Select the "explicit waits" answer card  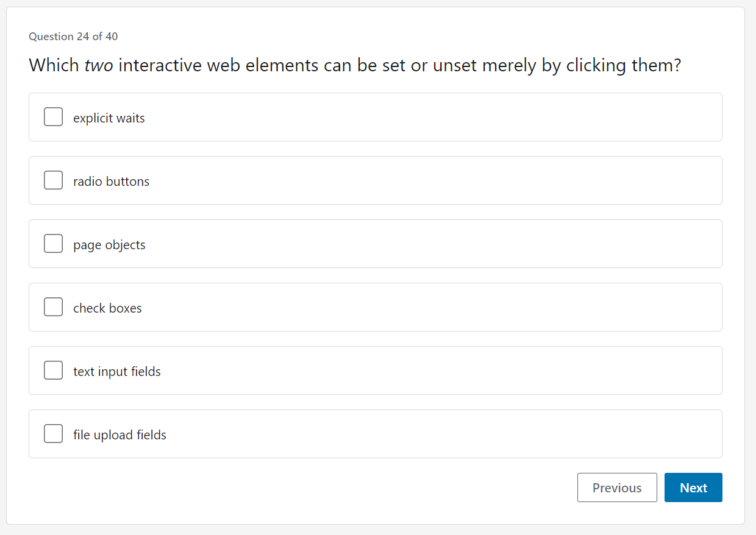click(x=376, y=116)
